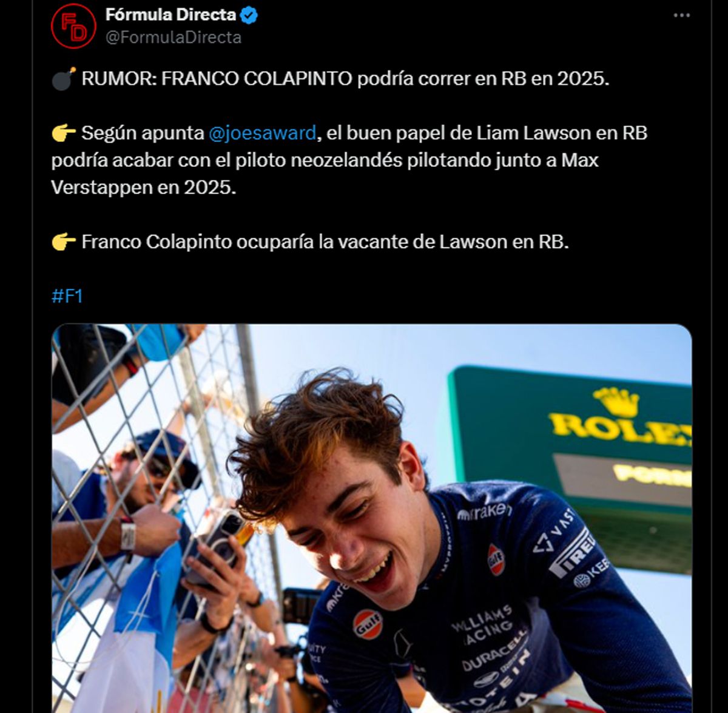Click the Fórmula Directa display name

pos(170,15)
